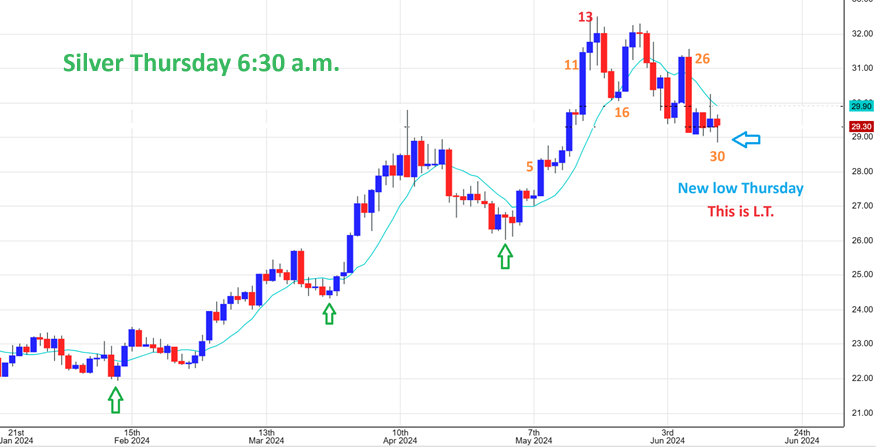Click the 10th Apr 2024 date label
The width and height of the screenshot is (876, 447).
click(399, 436)
